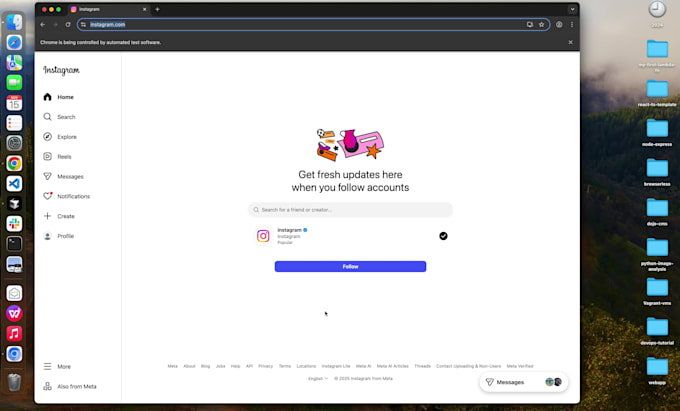Open the Locations footer link
Screen dimensions: 680x411
click(x=306, y=366)
